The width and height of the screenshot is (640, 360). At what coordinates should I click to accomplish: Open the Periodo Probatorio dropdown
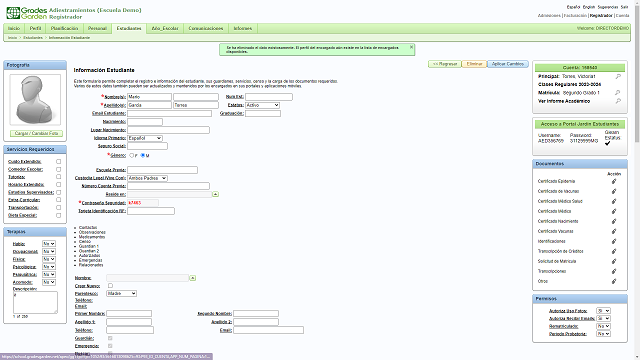[603, 333]
